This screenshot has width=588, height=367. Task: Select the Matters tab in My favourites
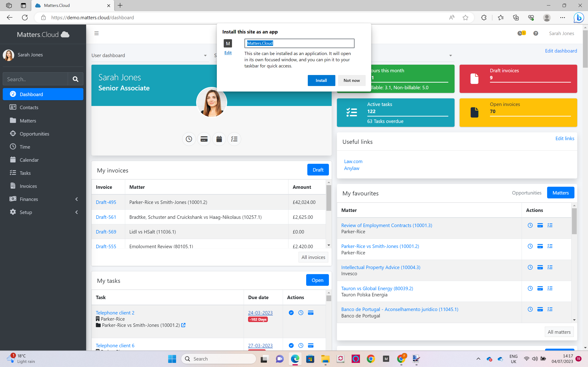pyautogui.click(x=560, y=192)
